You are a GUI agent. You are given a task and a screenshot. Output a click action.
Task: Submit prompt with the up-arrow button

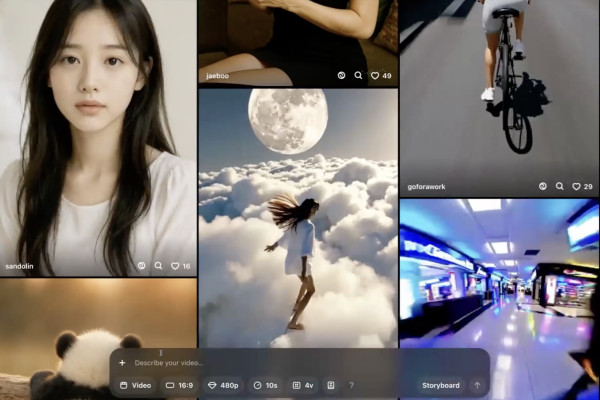tap(477, 385)
